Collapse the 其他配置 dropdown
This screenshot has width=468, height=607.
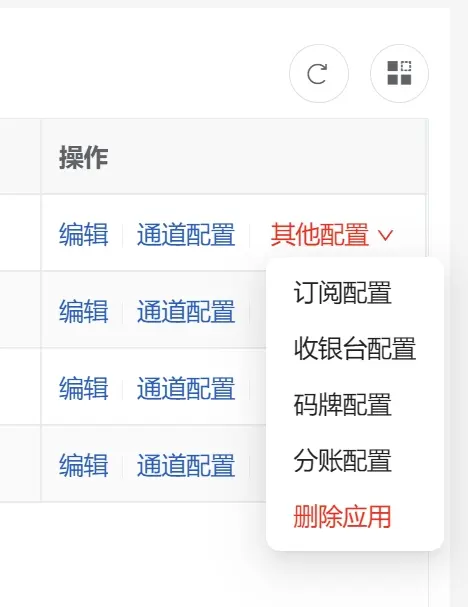pyautogui.click(x=332, y=235)
